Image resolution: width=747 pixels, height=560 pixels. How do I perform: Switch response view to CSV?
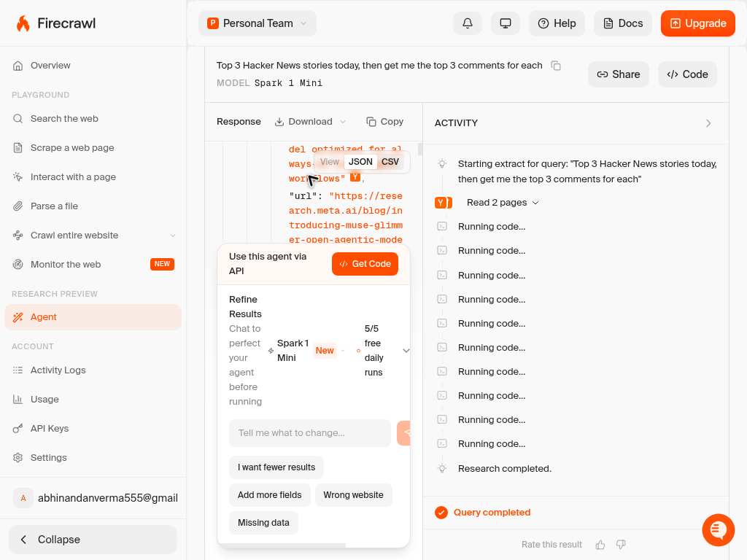coord(390,161)
